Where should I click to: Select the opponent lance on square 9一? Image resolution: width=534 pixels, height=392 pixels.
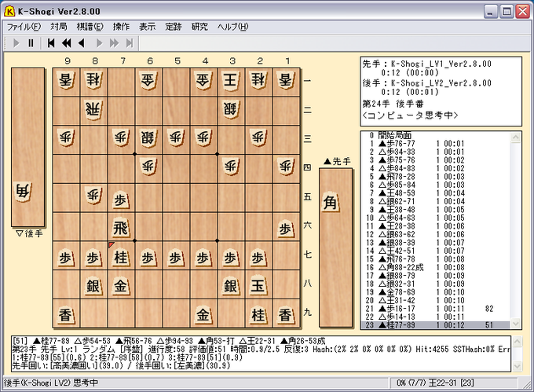tap(65, 80)
